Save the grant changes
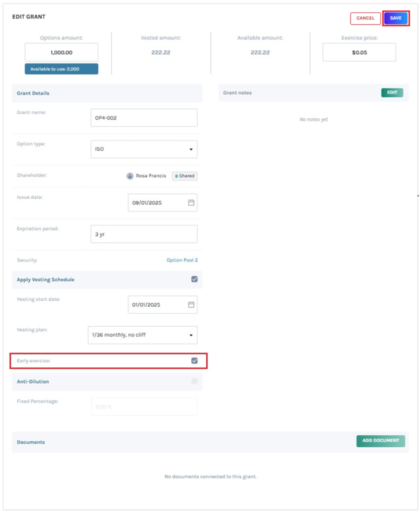This screenshot has height=512, width=420. click(x=395, y=18)
